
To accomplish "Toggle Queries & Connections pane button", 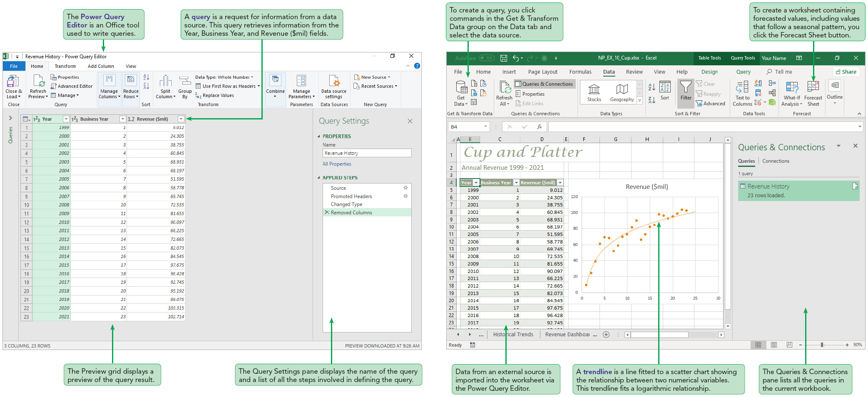I will pyautogui.click(x=544, y=84).
